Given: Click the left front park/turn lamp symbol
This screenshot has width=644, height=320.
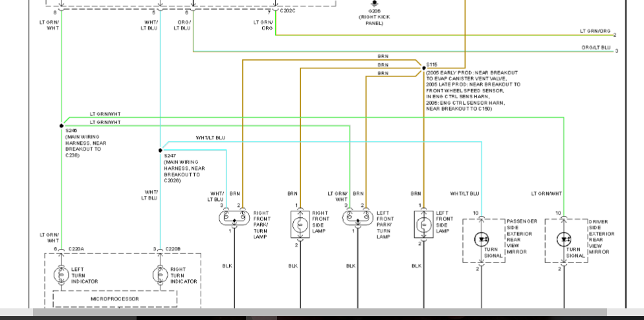Looking at the screenshot, I should 357,218.
